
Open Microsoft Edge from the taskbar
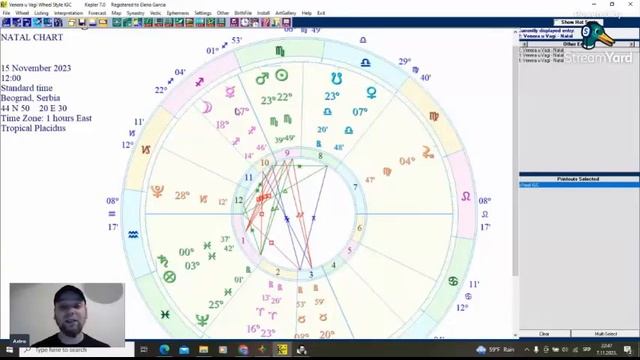coord(164,350)
